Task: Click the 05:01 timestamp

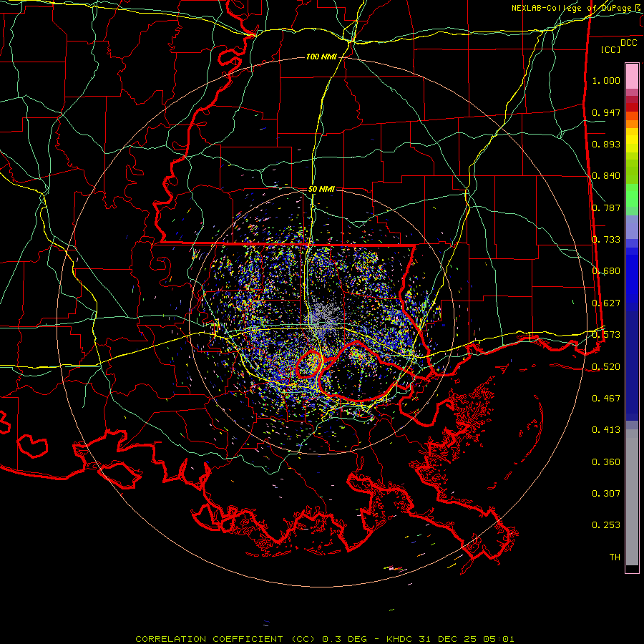Action: [x=498, y=639]
